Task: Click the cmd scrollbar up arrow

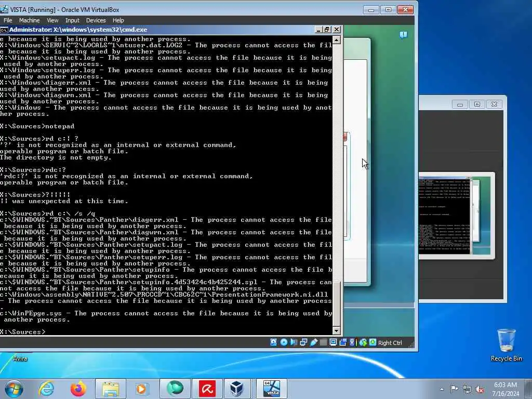Action: 336,41
